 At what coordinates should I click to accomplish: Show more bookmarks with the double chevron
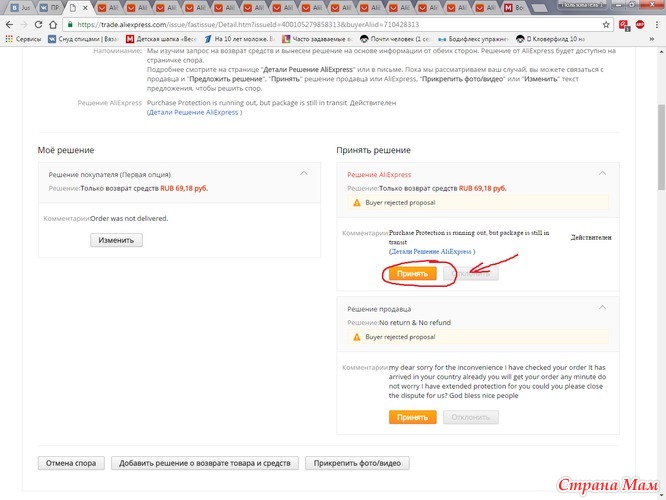click(x=652, y=39)
